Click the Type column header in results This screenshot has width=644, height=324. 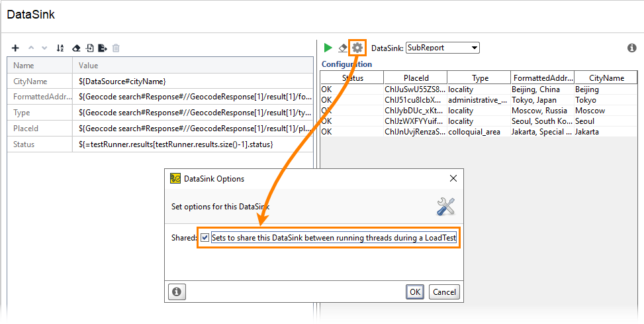479,78
